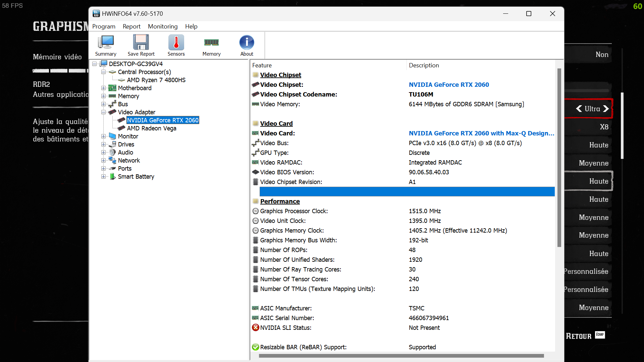Click the red X NVIDIA SLI Status icon
Image resolution: width=644 pixels, height=362 pixels.
256,327
